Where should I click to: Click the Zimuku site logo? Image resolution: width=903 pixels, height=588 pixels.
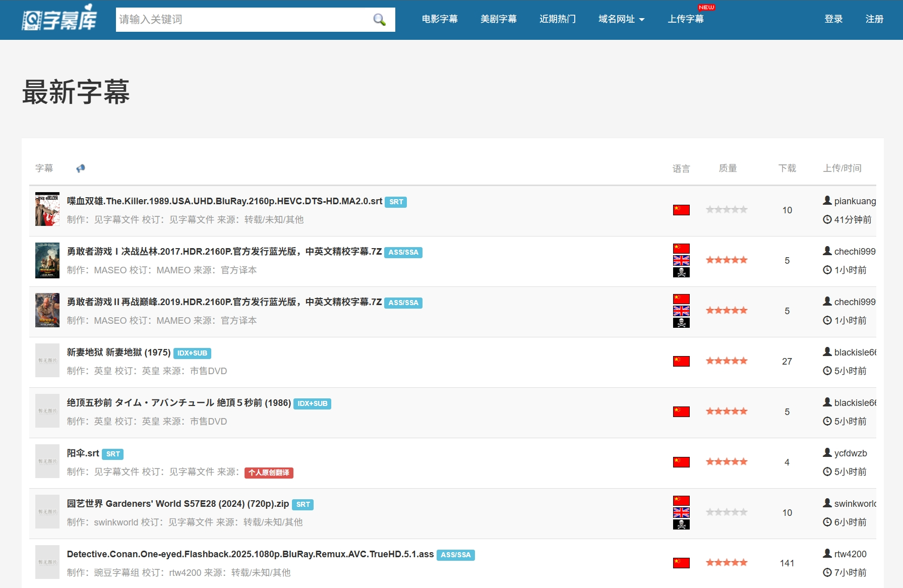click(x=59, y=19)
